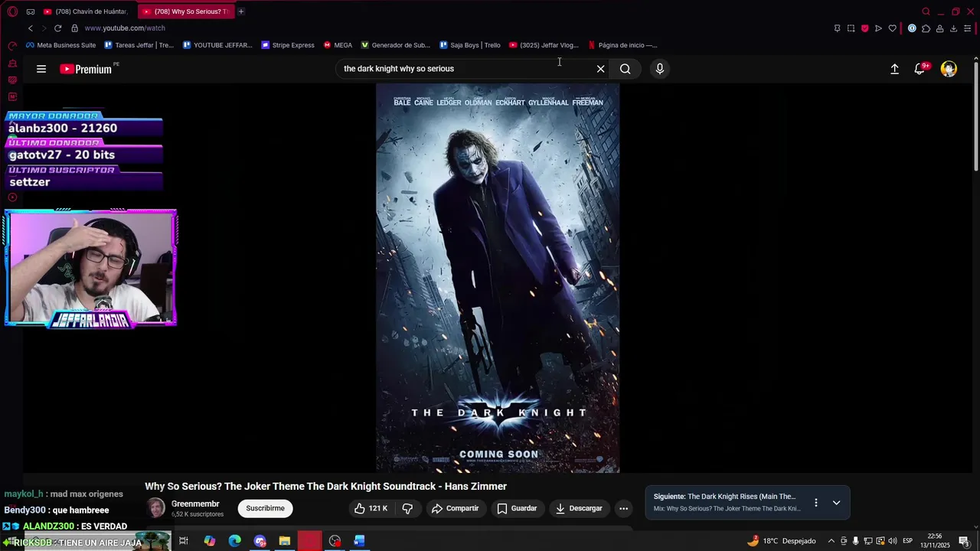
Task: Open the MEGA bookmark
Action: 338,45
